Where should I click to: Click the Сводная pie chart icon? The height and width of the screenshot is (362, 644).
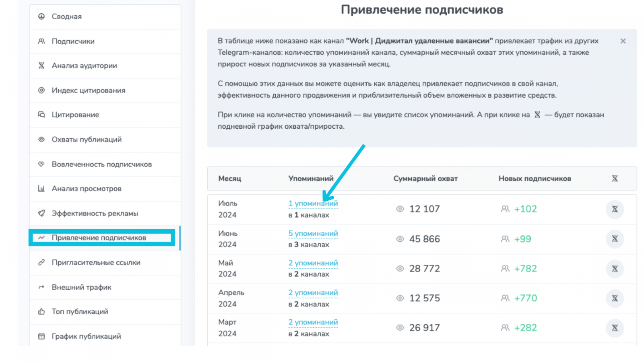(x=41, y=16)
